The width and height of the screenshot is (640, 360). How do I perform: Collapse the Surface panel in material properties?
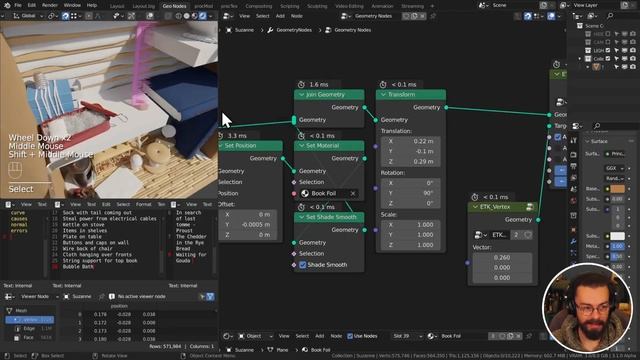tap(588, 141)
